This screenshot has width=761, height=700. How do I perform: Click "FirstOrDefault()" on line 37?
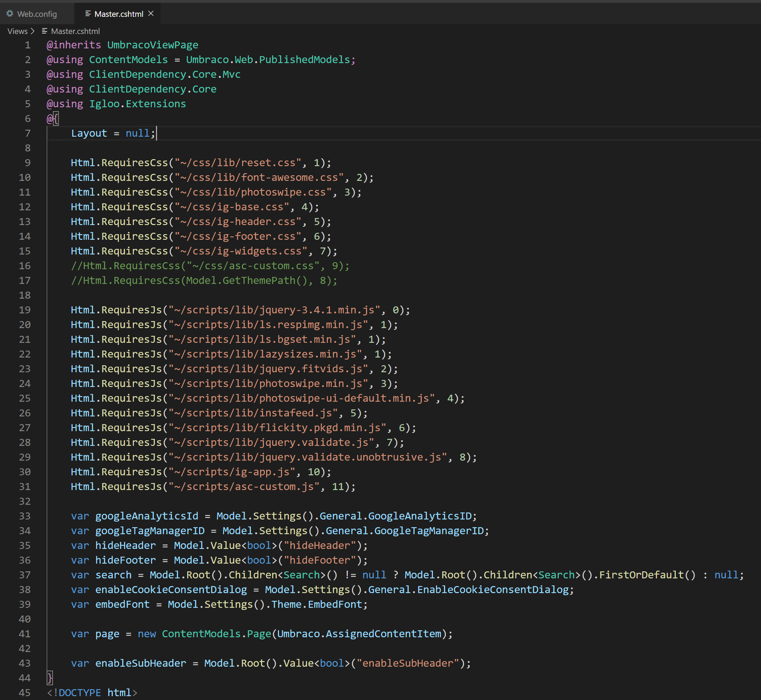point(647,575)
